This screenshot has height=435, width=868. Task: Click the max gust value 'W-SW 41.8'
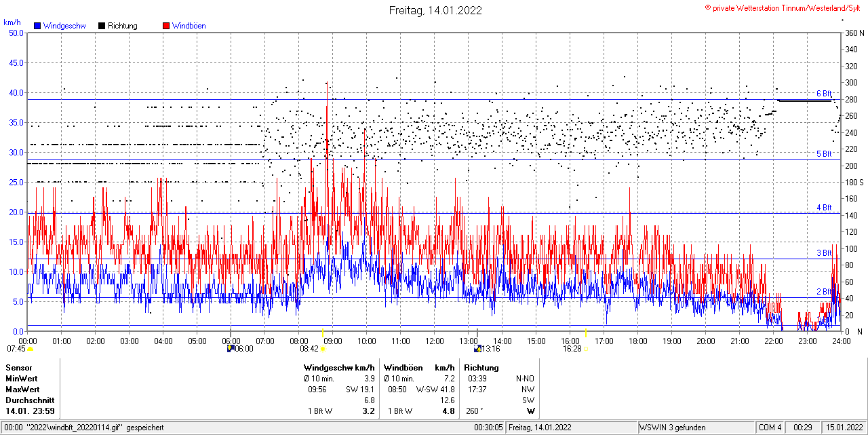pyautogui.click(x=435, y=390)
